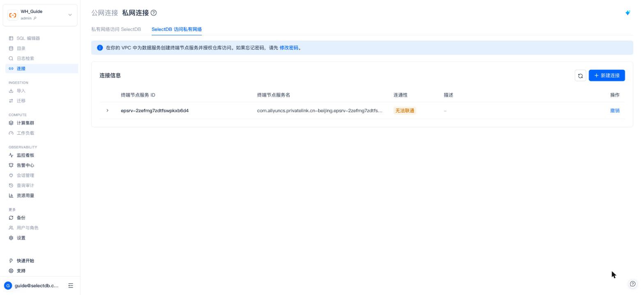
Task: Open 备份 page
Action: (x=21, y=218)
